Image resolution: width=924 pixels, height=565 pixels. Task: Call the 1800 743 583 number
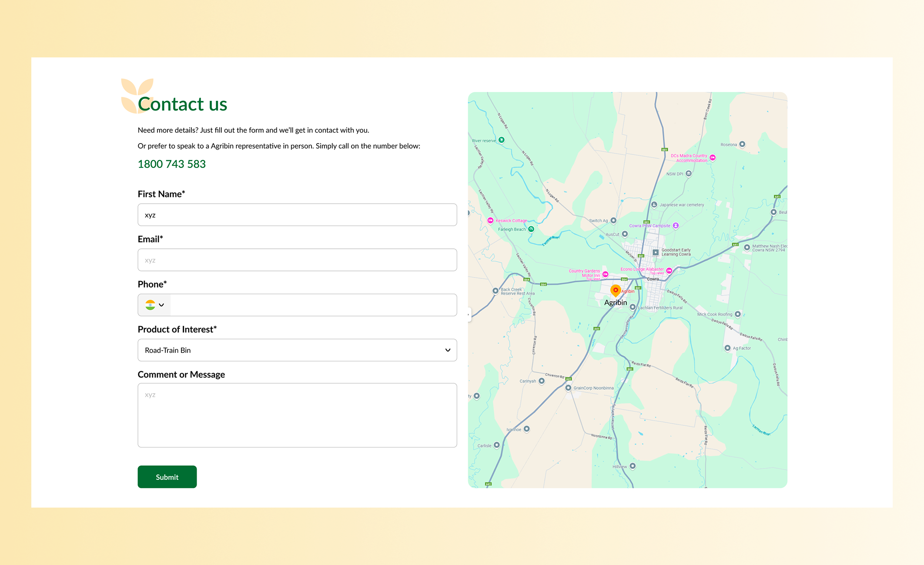coord(172,164)
